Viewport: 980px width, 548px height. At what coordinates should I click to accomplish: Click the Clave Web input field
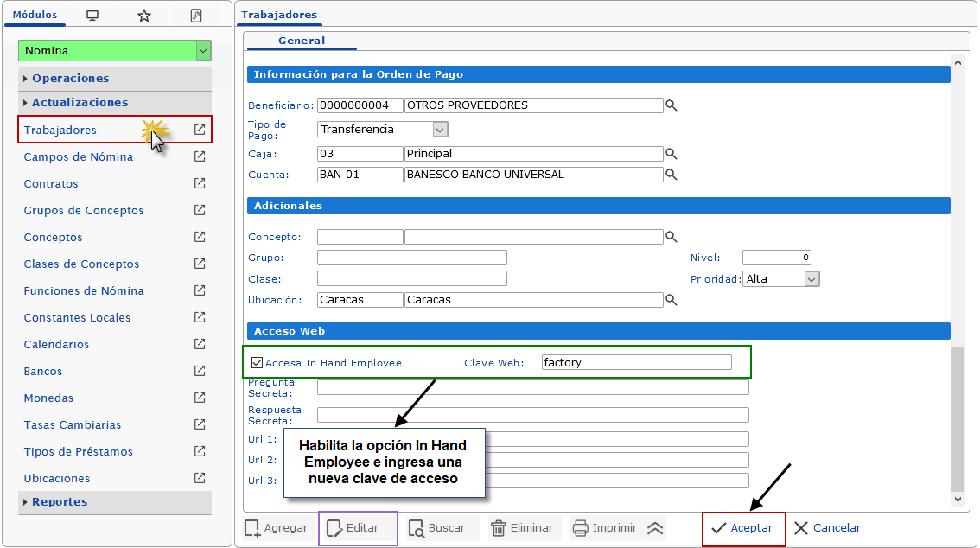coord(636,363)
